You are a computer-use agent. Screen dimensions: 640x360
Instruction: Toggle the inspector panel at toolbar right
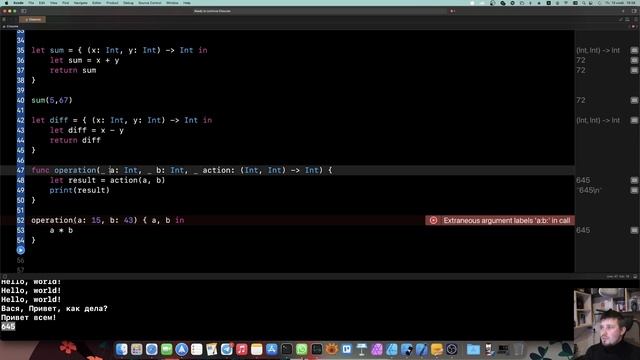pyautogui.click(x=634, y=11)
